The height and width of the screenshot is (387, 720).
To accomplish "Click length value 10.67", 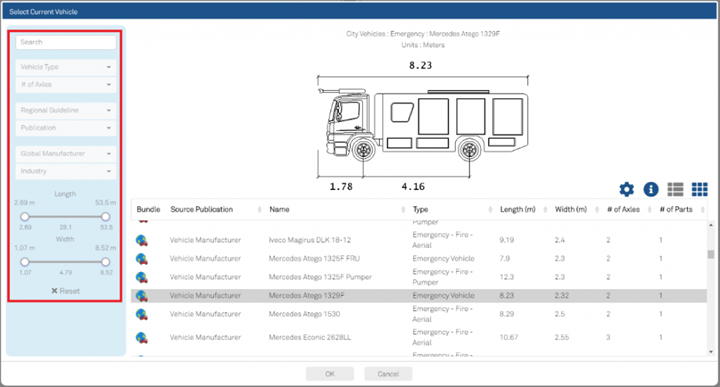I will click(509, 337).
